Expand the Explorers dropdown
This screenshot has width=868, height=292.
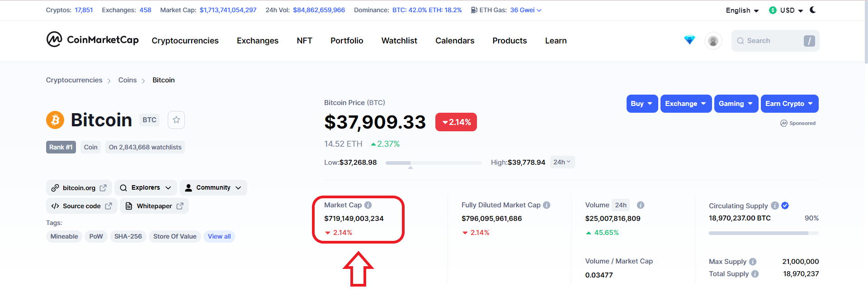coord(146,187)
